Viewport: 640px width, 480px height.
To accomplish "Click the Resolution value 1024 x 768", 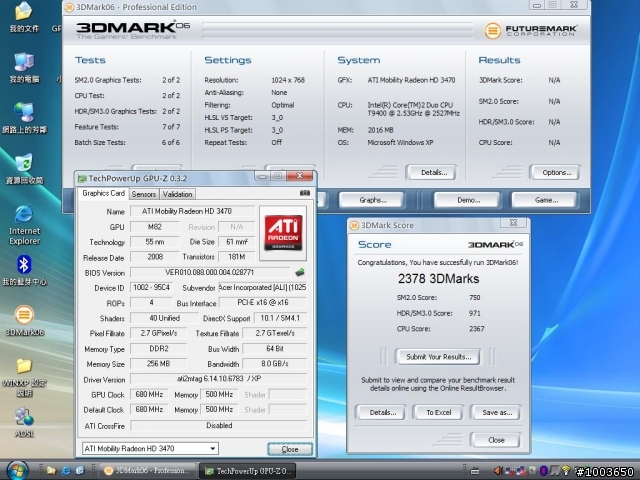I will (288, 80).
